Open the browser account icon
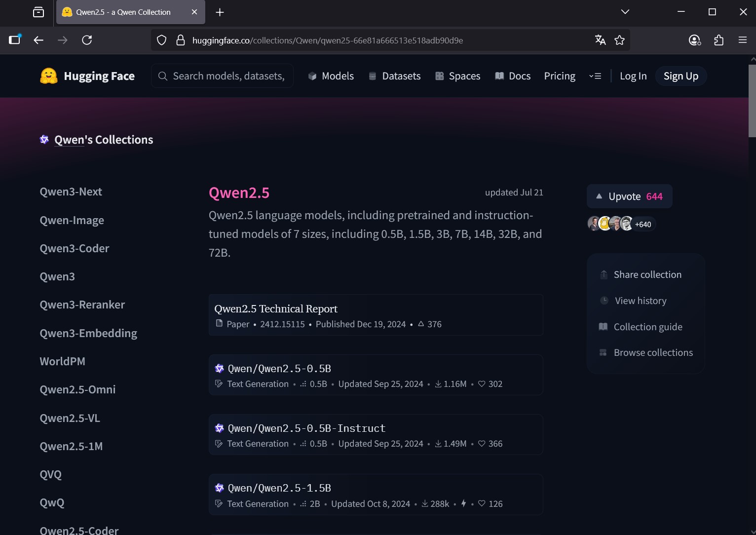The image size is (756, 535). (x=695, y=40)
